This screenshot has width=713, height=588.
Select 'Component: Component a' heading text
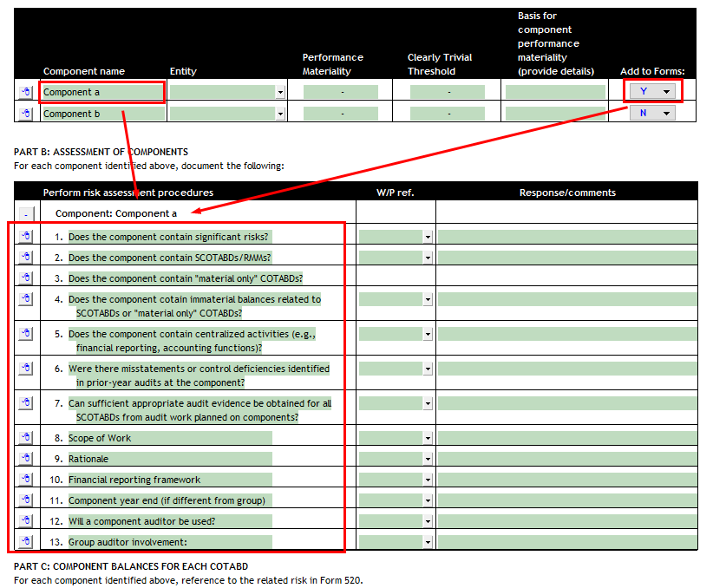point(116,213)
